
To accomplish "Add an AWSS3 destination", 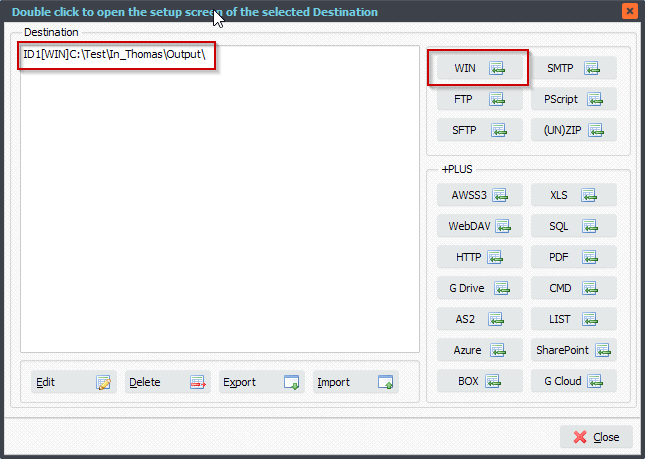I will tap(480, 195).
